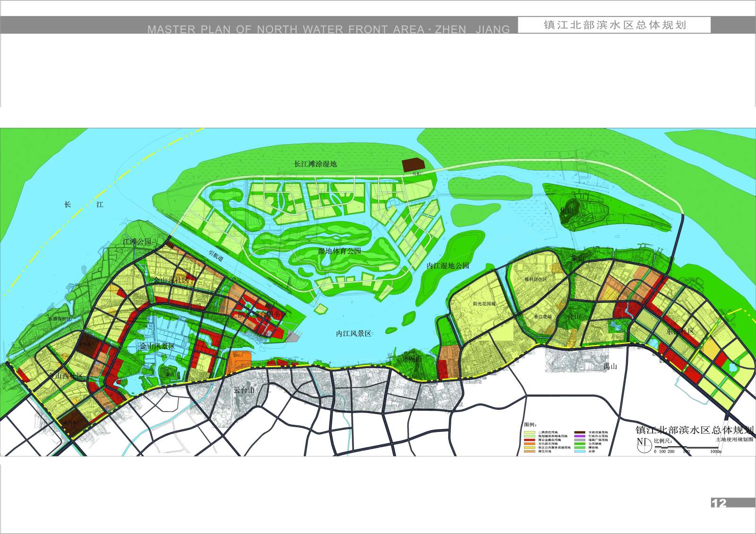Screen dimensions: 756x534
Task: Click the dark brown 市政设施用地 legend swatch
Action: 580,432
